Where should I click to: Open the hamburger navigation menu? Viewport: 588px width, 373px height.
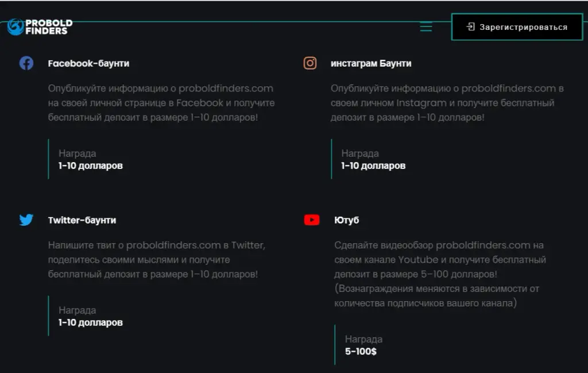click(x=426, y=27)
